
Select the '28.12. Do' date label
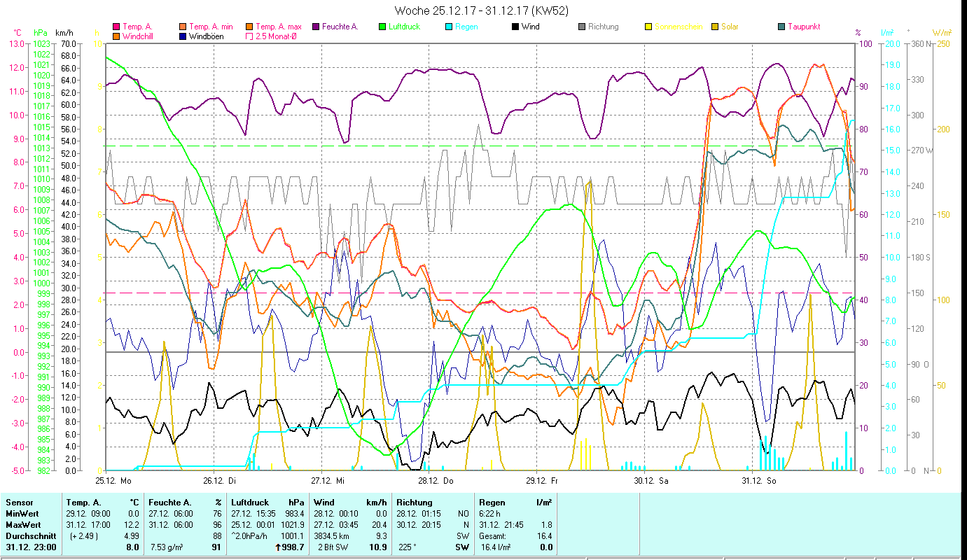pos(436,481)
